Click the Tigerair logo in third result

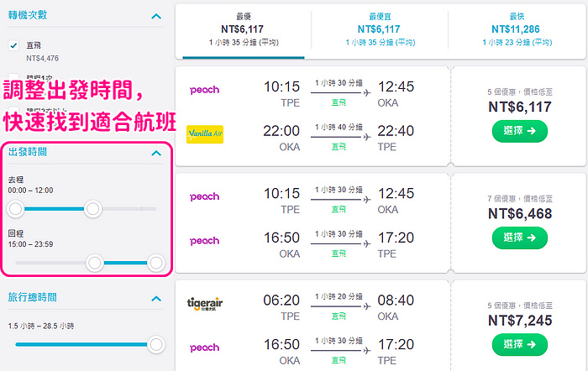205,304
